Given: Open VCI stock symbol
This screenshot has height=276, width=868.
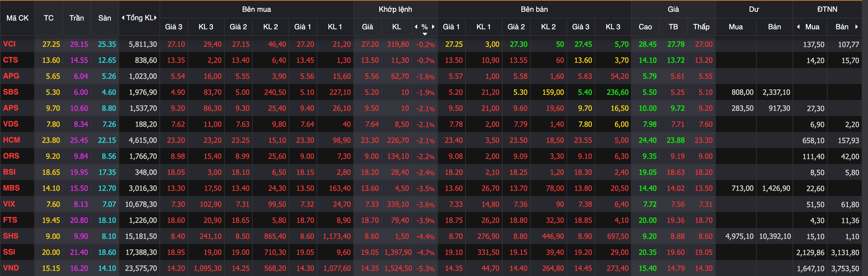Looking at the screenshot, I should (9, 44).
